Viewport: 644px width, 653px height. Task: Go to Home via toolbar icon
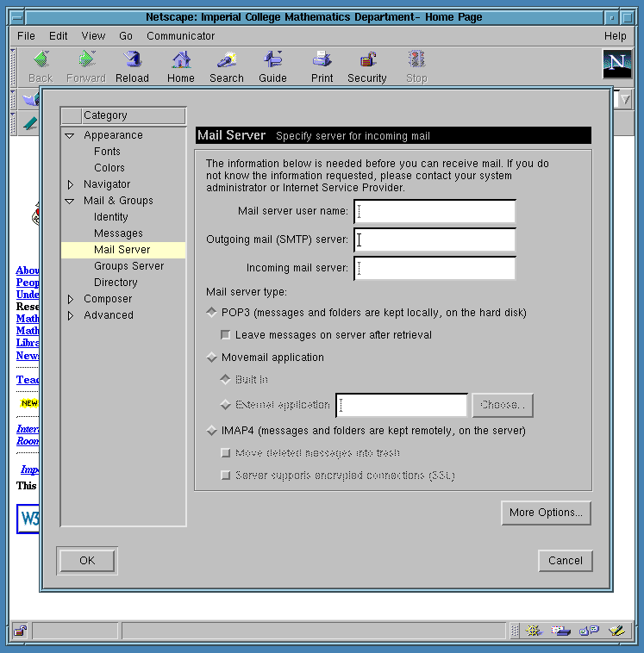coord(181,59)
